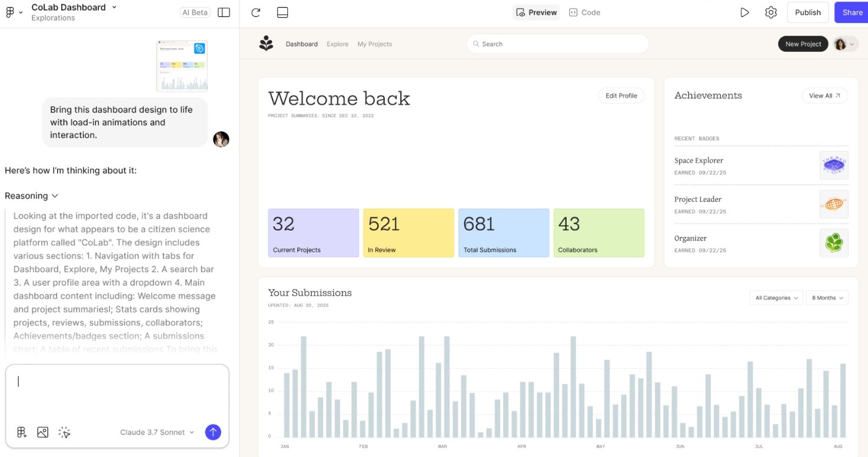The image size is (868, 457).
Task: Open the Claude 3.7 Sonnet model dropdown
Action: [x=157, y=432]
